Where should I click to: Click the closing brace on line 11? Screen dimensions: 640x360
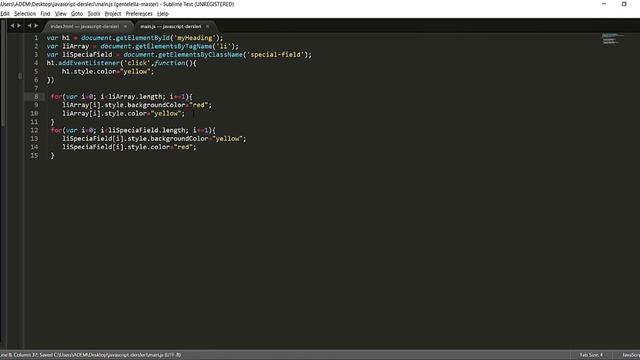52,122
